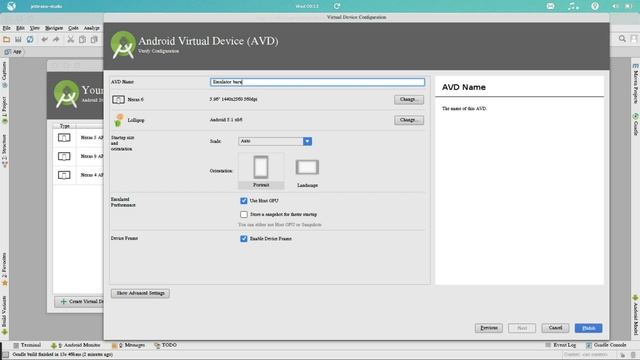Click the volume speaker icon in the top panel
Screen dimensions: 640x360
pyautogui.click(x=615, y=6)
